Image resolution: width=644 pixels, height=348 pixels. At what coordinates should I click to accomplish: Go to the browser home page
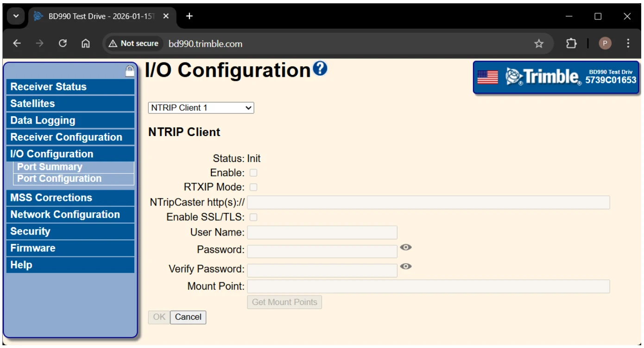pyautogui.click(x=85, y=43)
